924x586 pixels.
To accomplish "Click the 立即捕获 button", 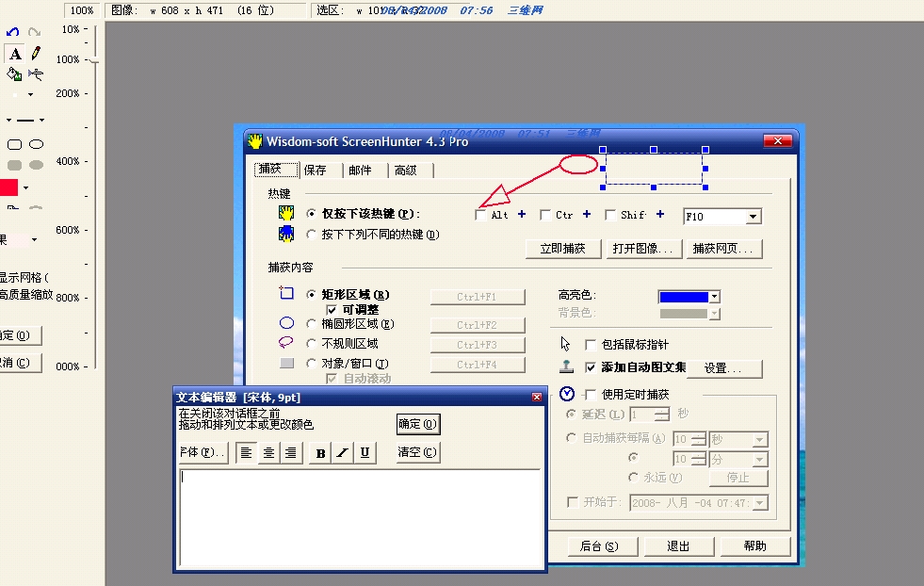I will 563,249.
